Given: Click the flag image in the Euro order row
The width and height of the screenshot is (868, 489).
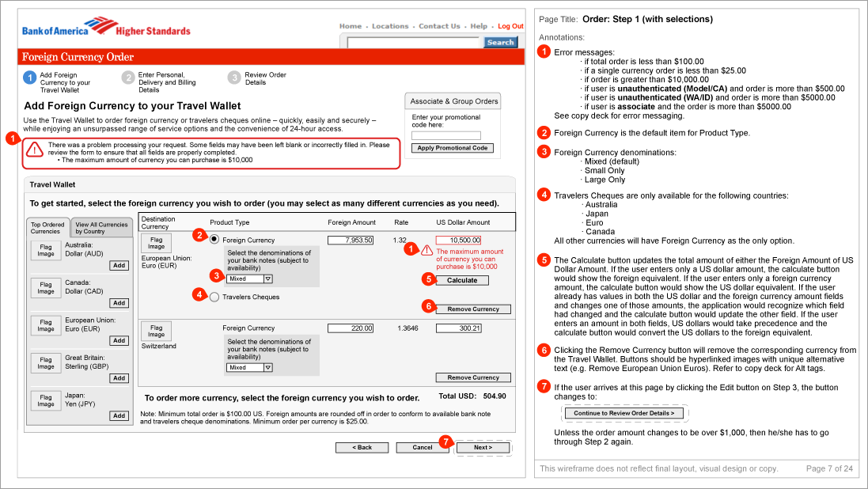Looking at the screenshot, I should [156, 243].
